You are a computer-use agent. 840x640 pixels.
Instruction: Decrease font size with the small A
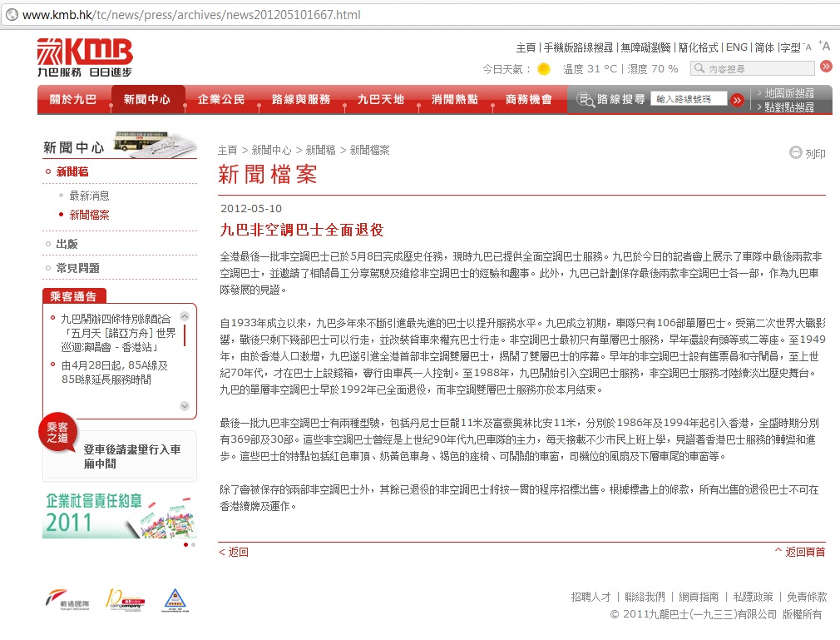pyautogui.click(x=810, y=48)
